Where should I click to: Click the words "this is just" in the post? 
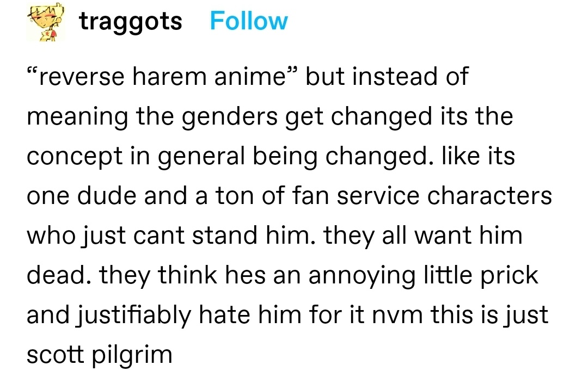489,315
